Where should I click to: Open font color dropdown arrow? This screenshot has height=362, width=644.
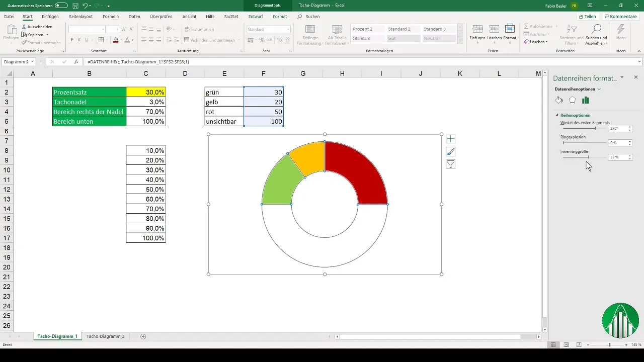pos(132,40)
